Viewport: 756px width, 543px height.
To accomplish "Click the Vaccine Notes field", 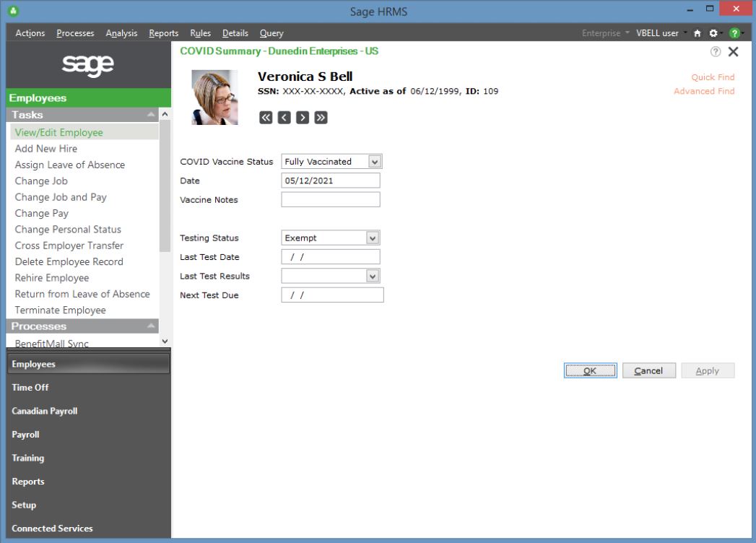I will (330, 199).
